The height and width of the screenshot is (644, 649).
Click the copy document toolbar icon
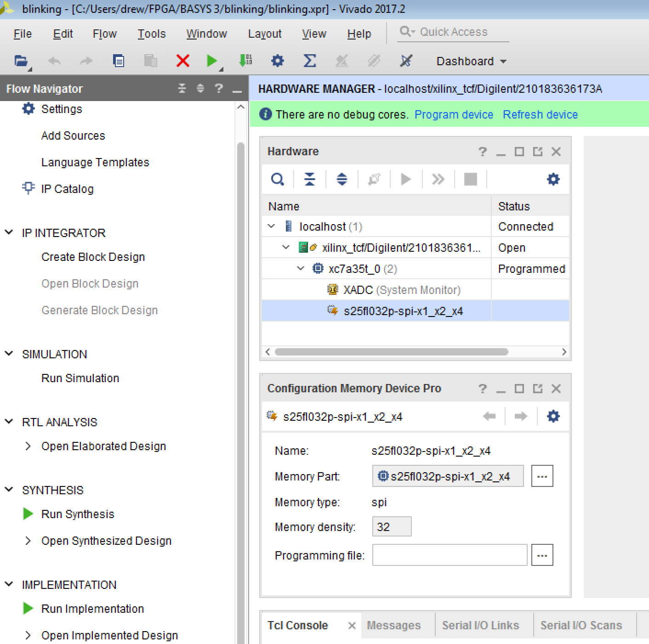click(119, 61)
